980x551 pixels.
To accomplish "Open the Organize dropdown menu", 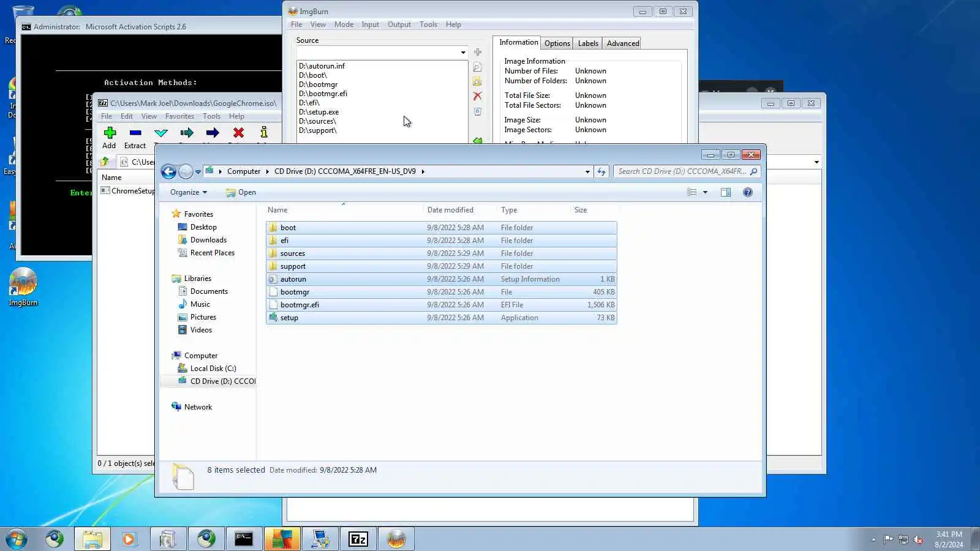I will [189, 192].
